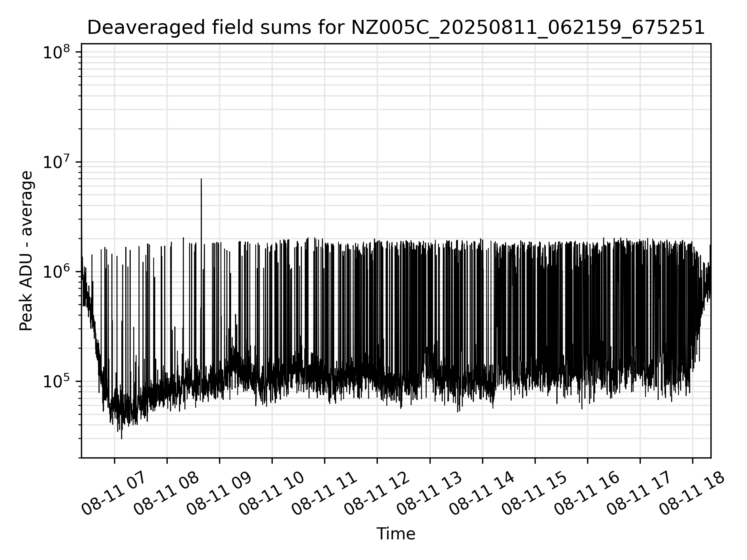Click the x tick label '08-11 15'
This screenshot has height=560, width=747.
(x=534, y=493)
